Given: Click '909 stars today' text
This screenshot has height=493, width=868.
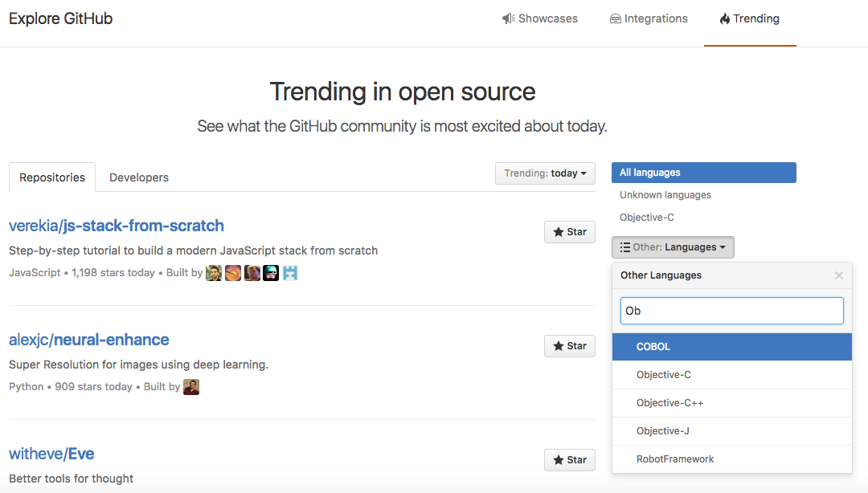Looking at the screenshot, I should (93, 387).
